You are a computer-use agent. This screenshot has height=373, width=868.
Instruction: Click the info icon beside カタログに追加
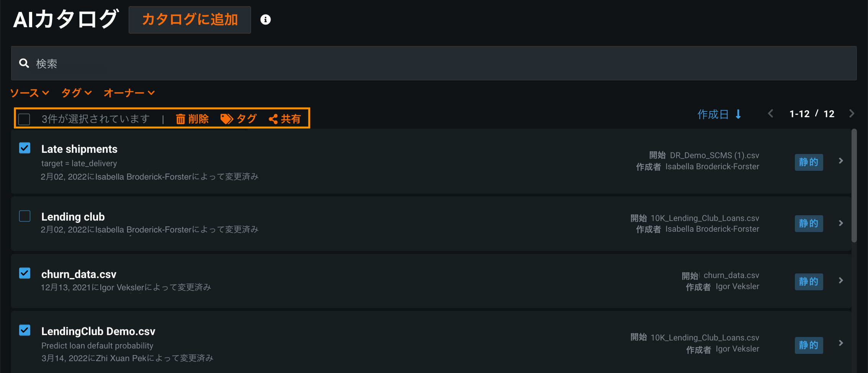[x=266, y=20]
